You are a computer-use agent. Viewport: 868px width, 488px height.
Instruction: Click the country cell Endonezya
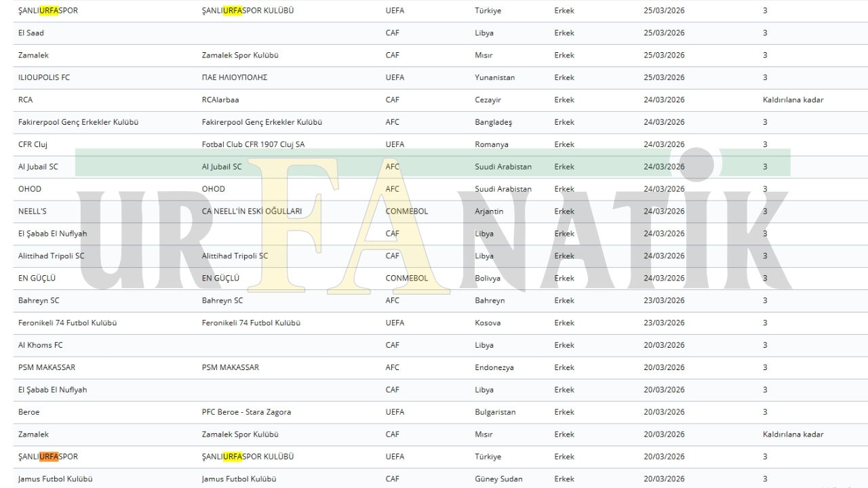click(x=494, y=367)
